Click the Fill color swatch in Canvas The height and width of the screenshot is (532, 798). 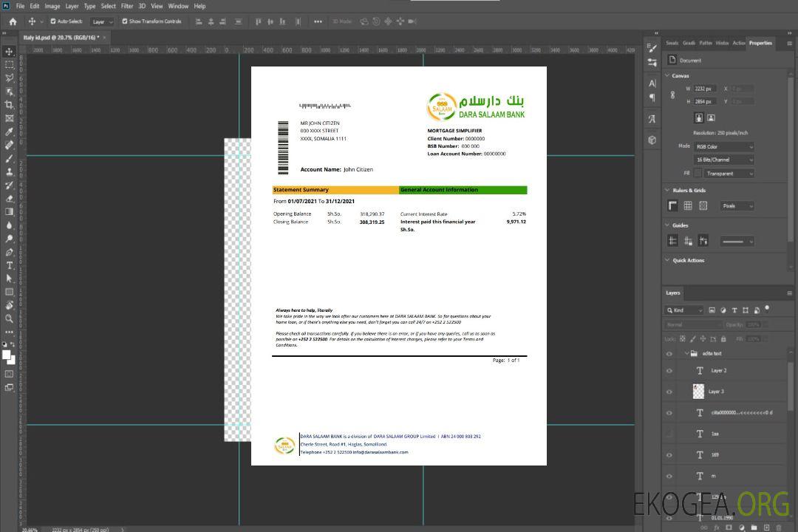[x=698, y=174]
